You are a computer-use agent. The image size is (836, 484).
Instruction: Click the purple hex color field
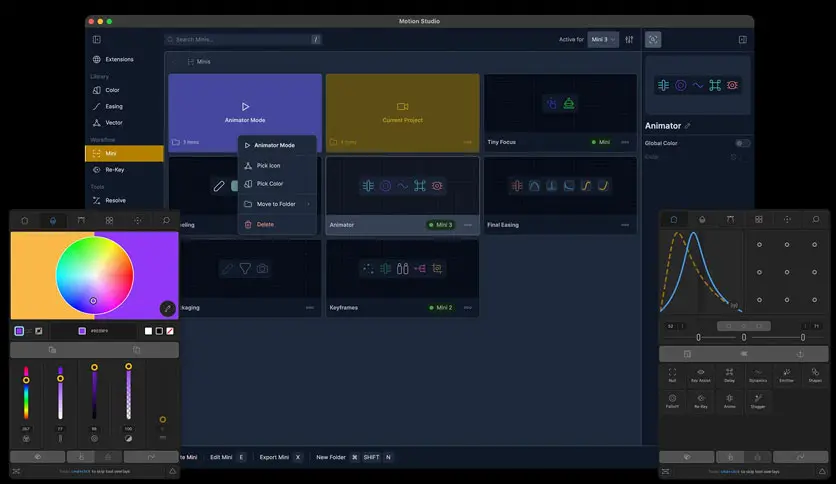94,331
